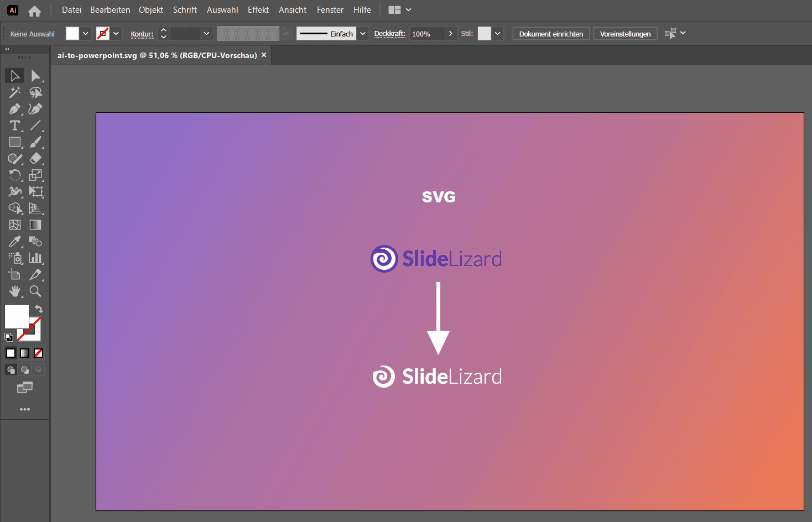This screenshot has width=812, height=522.
Task: Change screen mode in toolbar
Action: click(25, 387)
